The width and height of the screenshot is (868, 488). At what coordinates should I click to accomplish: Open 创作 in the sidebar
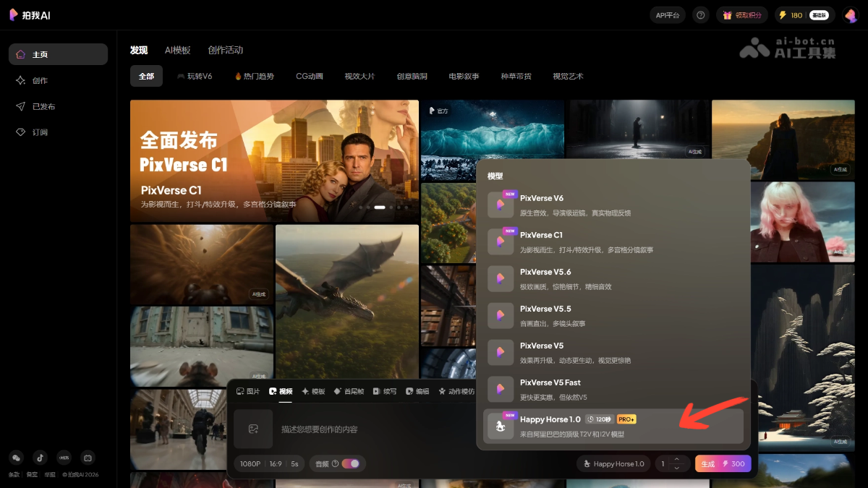pos(58,80)
